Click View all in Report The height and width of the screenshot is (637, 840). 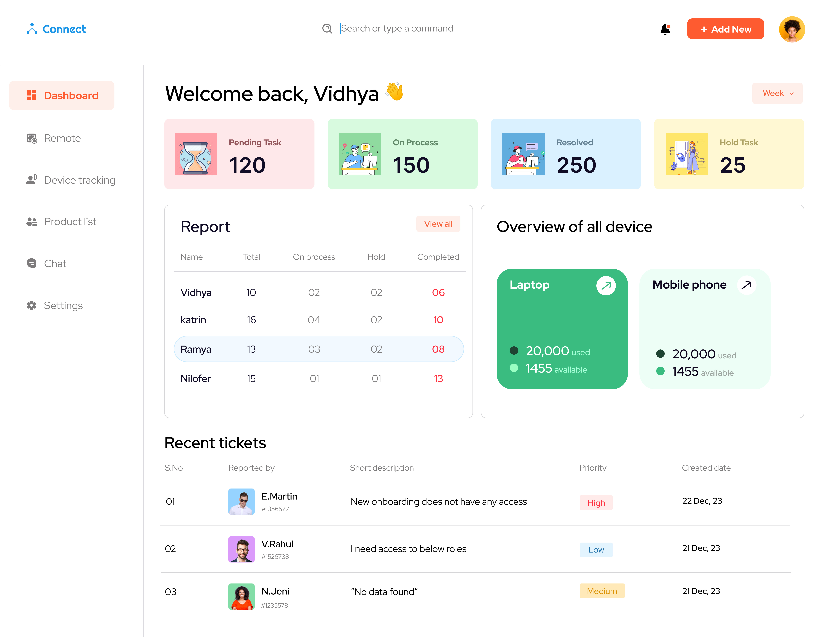pyautogui.click(x=438, y=224)
